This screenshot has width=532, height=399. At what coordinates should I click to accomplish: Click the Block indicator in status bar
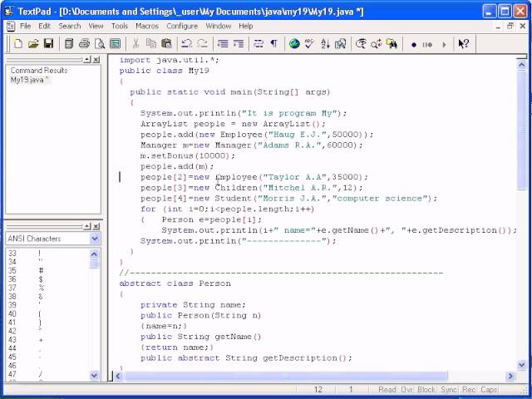(x=426, y=390)
